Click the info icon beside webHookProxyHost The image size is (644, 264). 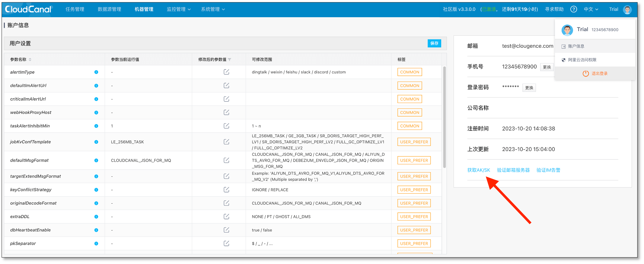(96, 112)
